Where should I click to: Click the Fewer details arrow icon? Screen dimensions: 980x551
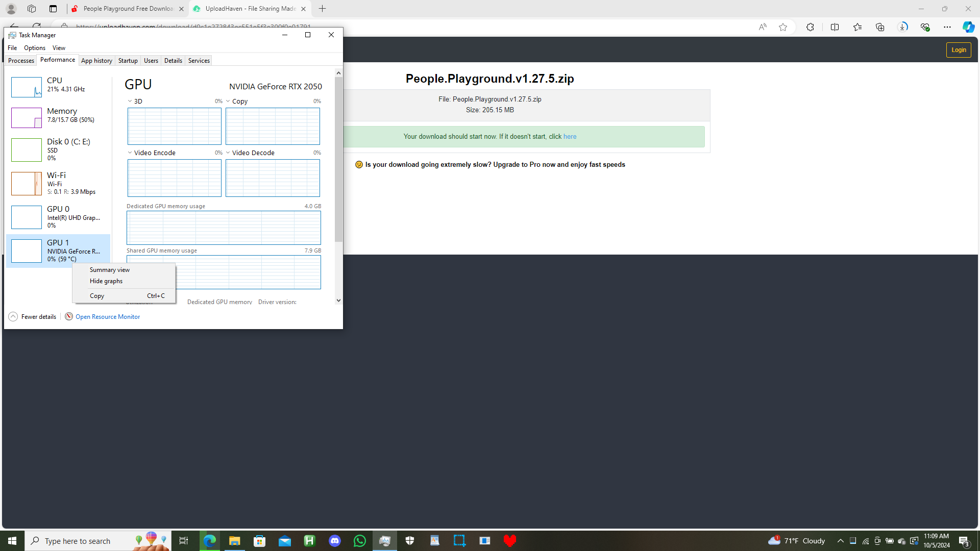(13, 316)
